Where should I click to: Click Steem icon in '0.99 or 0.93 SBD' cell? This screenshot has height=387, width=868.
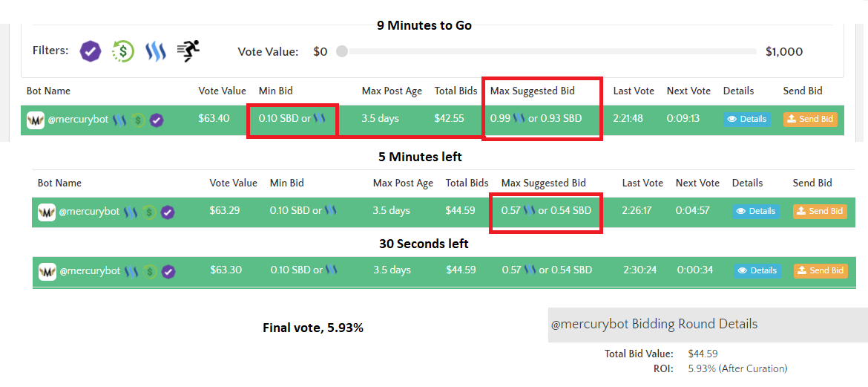click(x=519, y=118)
